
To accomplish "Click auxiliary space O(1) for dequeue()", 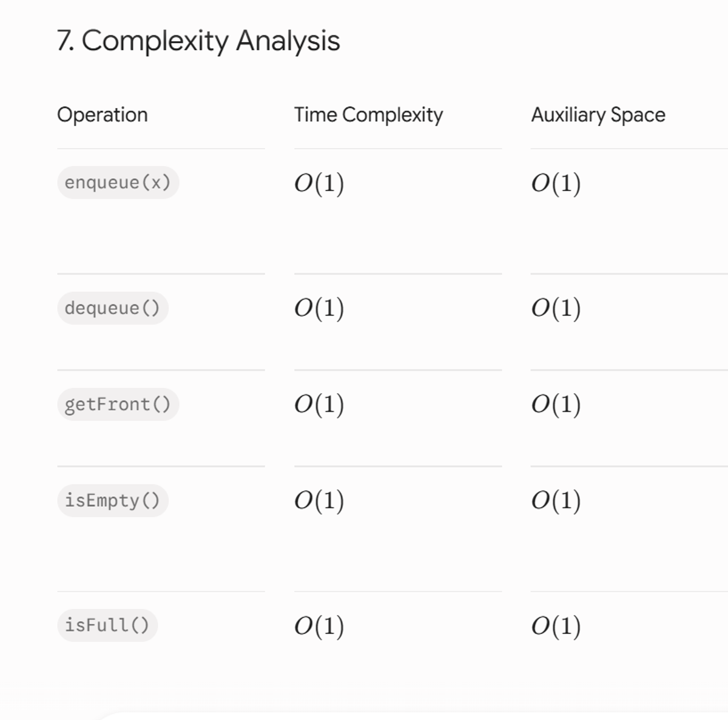I will click(556, 308).
